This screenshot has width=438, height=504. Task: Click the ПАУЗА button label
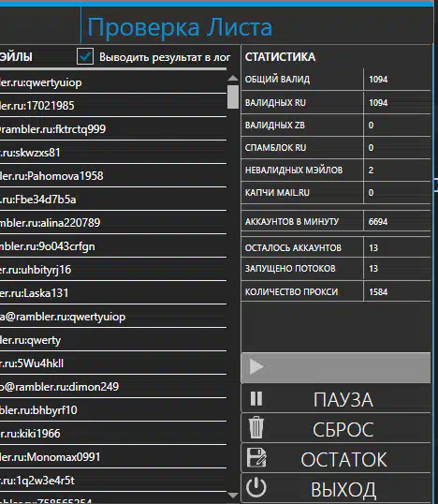click(x=343, y=399)
